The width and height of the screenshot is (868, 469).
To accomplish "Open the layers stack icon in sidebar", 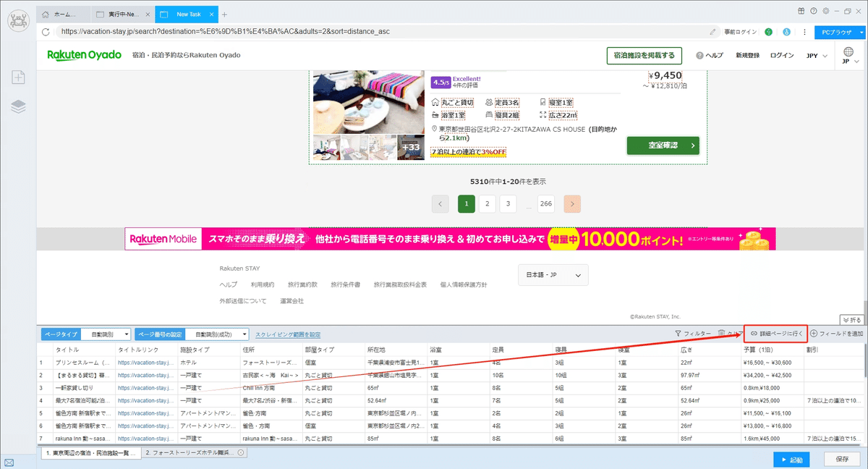I will point(18,106).
